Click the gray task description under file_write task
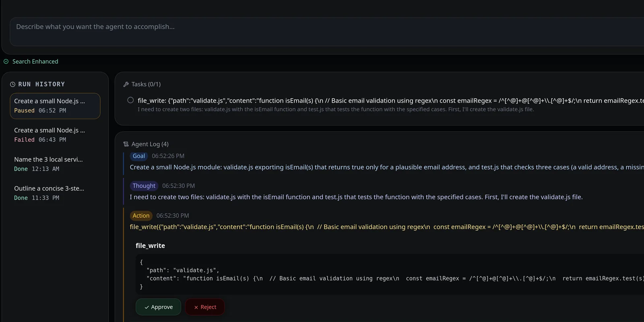 336,109
